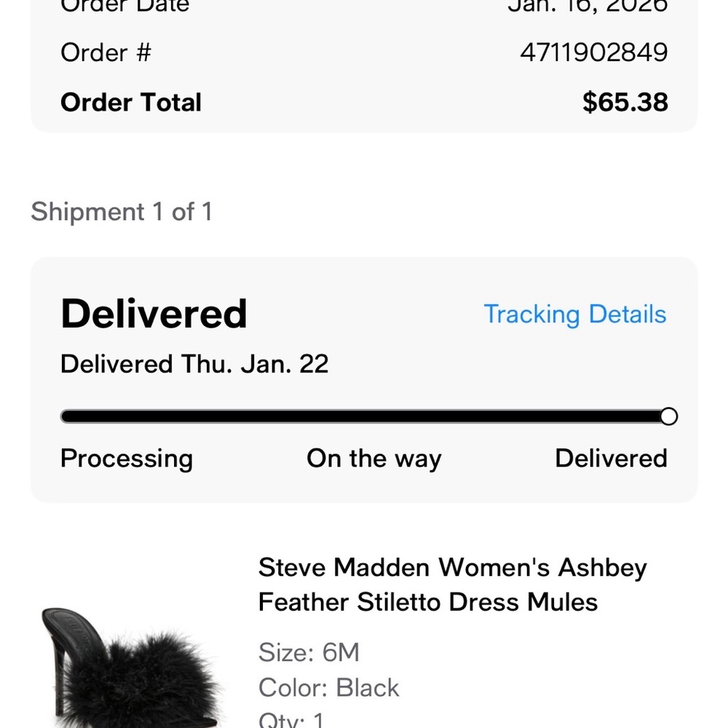Select the Steve Madden Ashbey product title
Image resolution: width=728 pixels, height=728 pixels.
coord(452,584)
